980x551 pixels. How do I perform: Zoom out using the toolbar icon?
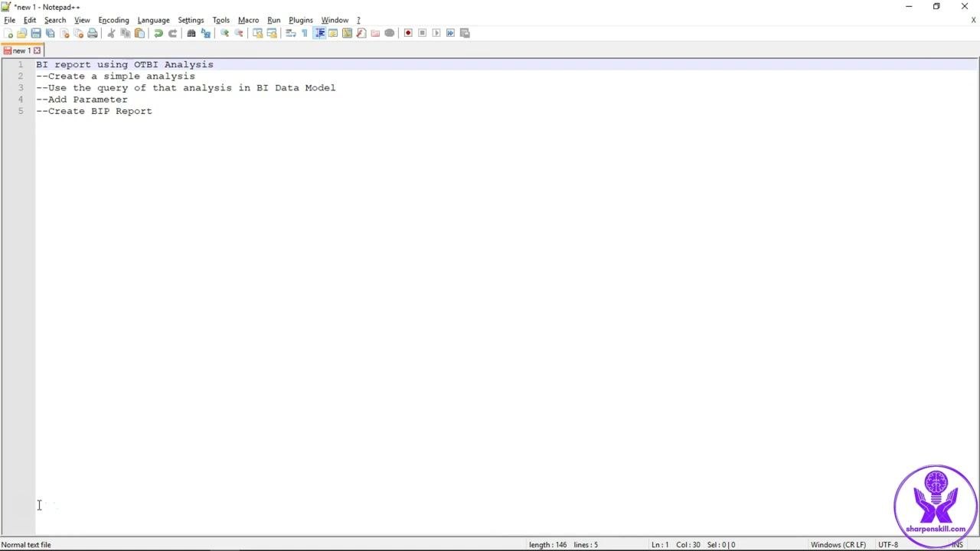pyautogui.click(x=239, y=33)
